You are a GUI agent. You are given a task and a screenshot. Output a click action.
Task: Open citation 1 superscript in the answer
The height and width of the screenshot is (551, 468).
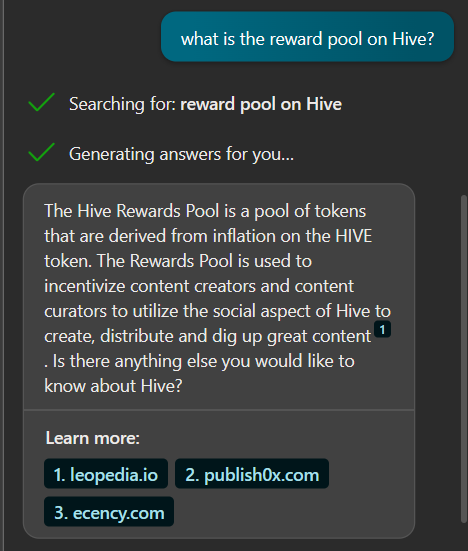coord(382,330)
